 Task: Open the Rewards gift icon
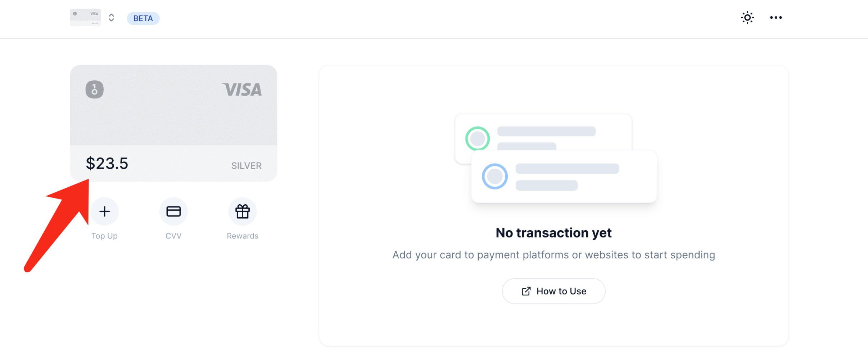coord(243,211)
